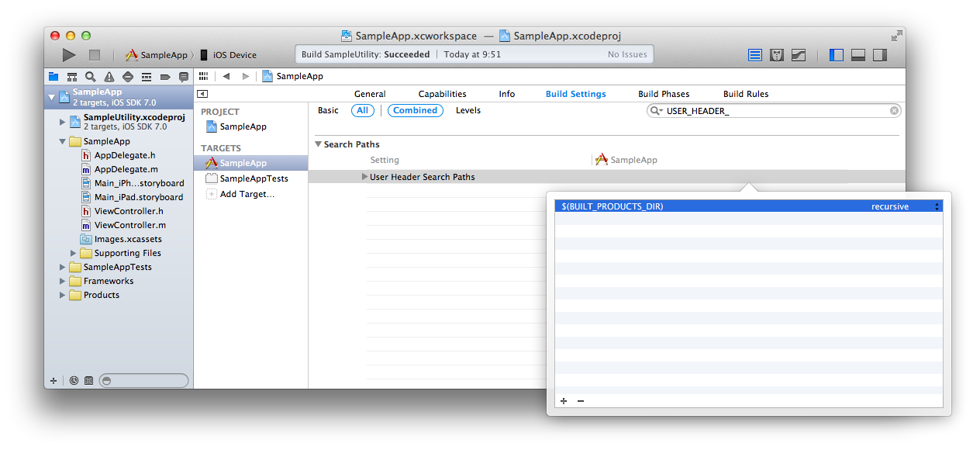Open the Issue navigator warning icon
Image resolution: width=980 pixels, height=450 pixels.
[109, 77]
